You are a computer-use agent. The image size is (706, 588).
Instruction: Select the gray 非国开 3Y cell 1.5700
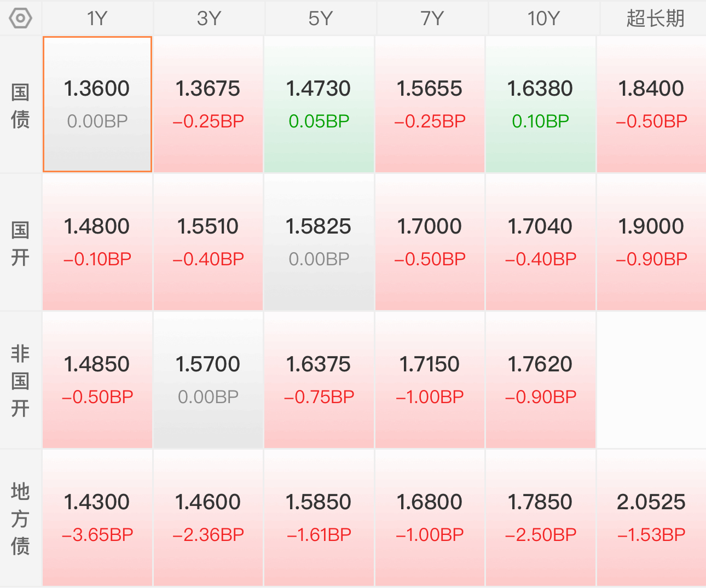pyautogui.click(x=208, y=380)
